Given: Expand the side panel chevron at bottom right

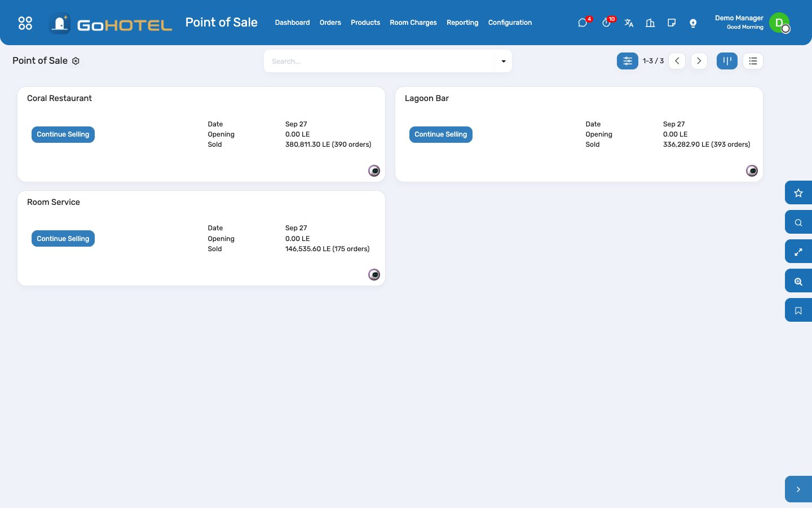Looking at the screenshot, I should tap(798, 489).
